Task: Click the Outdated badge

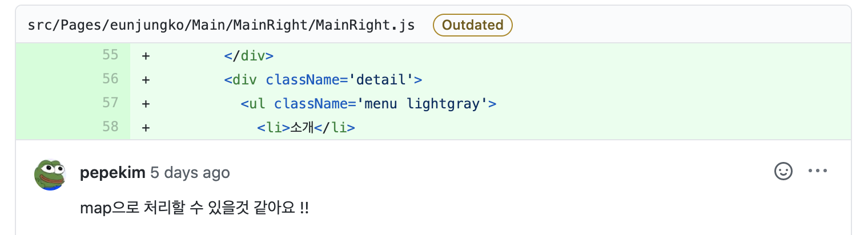Action: (x=473, y=25)
